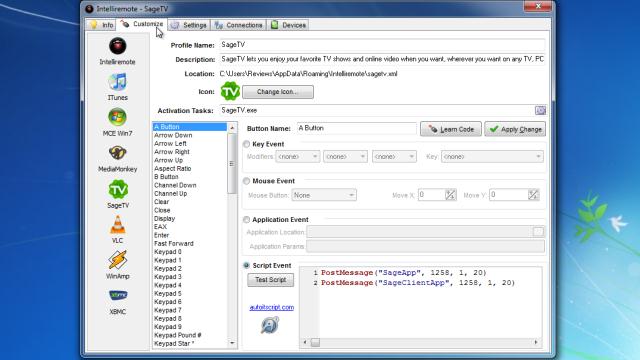Click the Apply Change button
The image size is (640, 360).
(515, 129)
